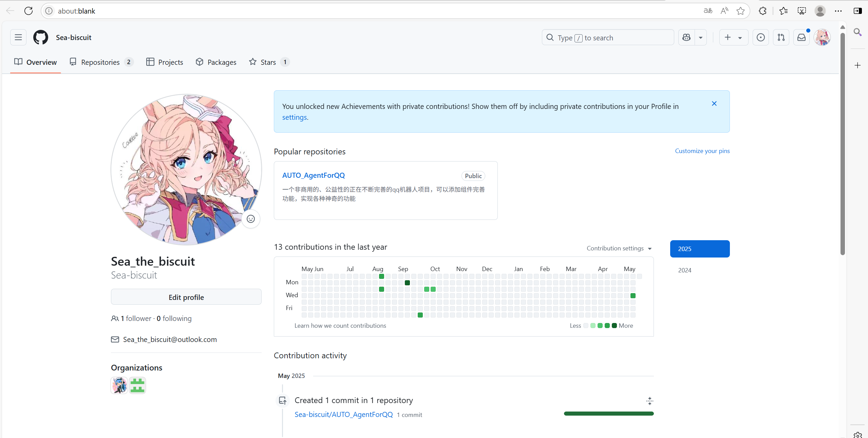Screen dimensions: 868x438
Task: Switch to the Stars tab
Action: coord(268,62)
